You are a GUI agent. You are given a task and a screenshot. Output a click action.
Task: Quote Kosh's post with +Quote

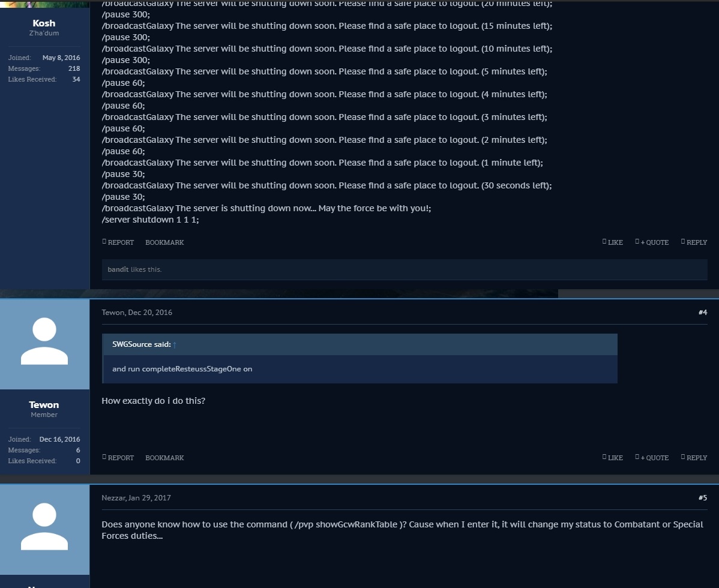[x=652, y=242]
